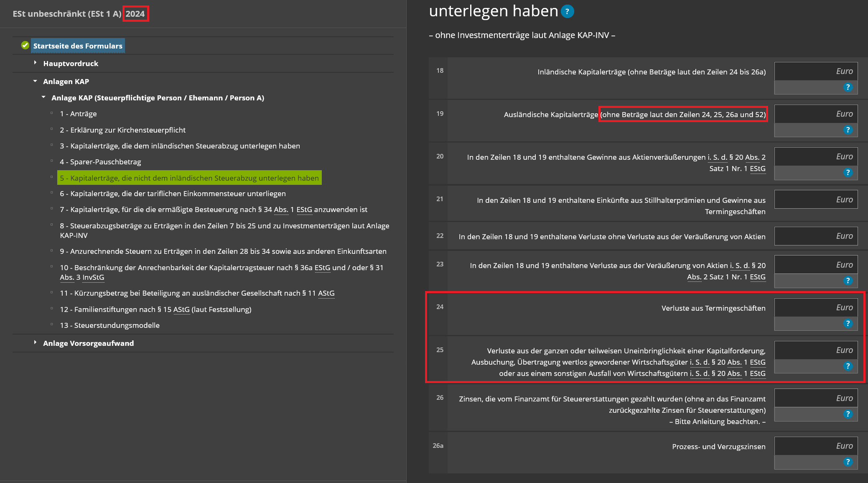Show help for line 26 Zinsen Finanzamt

pyautogui.click(x=848, y=414)
